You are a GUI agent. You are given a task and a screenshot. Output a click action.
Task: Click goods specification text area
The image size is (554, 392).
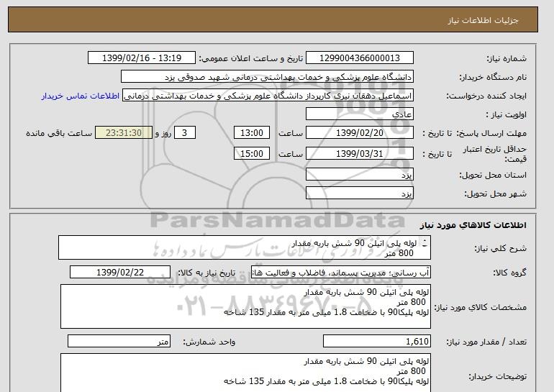click(245, 306)
